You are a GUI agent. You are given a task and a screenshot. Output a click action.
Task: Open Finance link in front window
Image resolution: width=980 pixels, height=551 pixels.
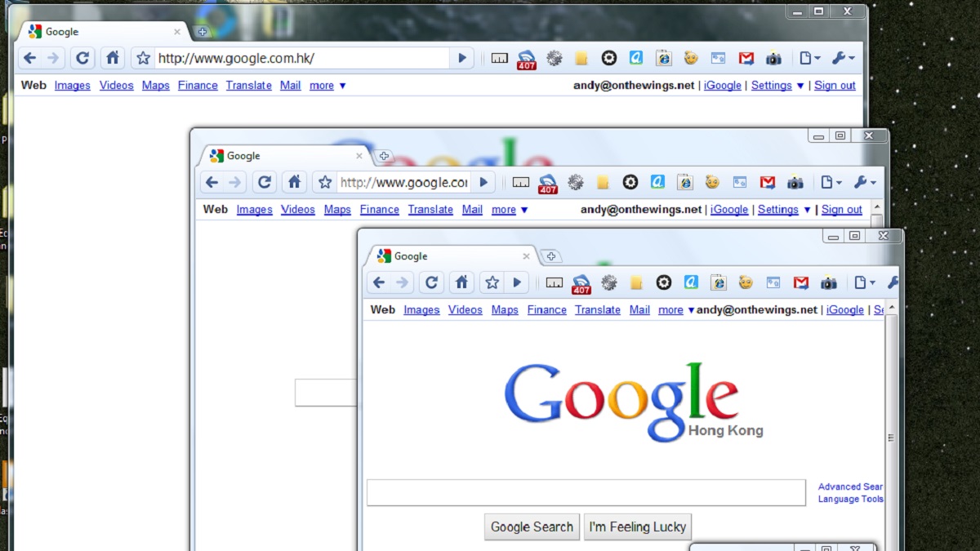[x=547, y=310]
